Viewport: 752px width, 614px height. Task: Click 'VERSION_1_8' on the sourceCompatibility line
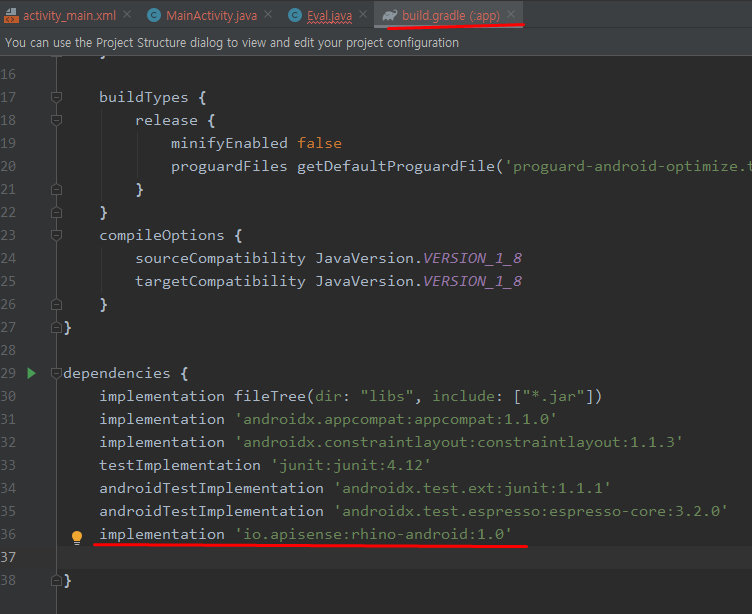[x=472, y=259]
